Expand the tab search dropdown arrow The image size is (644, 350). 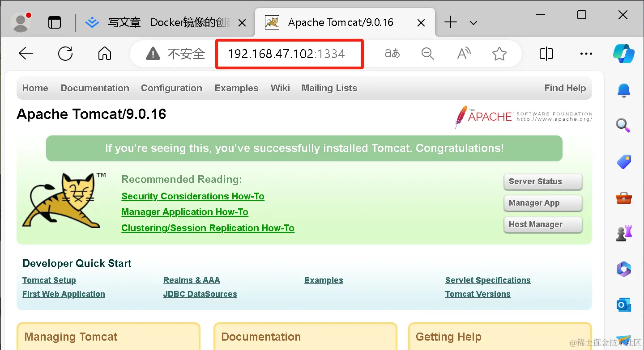click(x=473, y=23)
